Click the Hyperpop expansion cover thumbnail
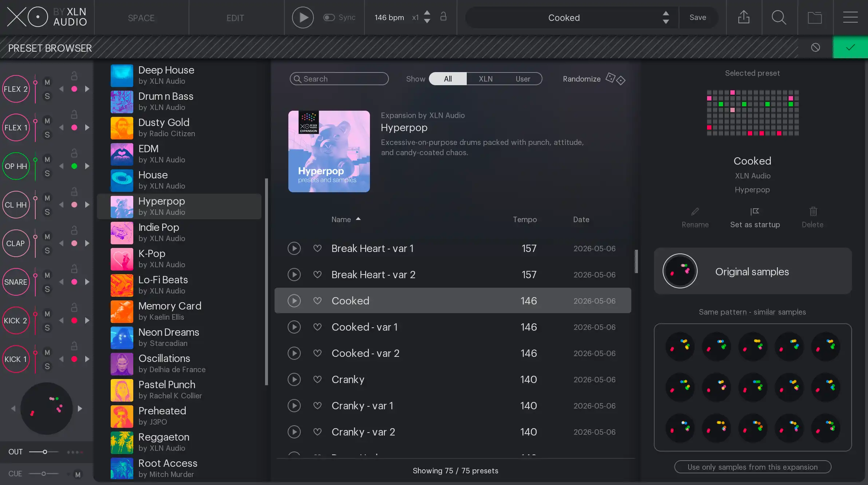 [329, 151]
